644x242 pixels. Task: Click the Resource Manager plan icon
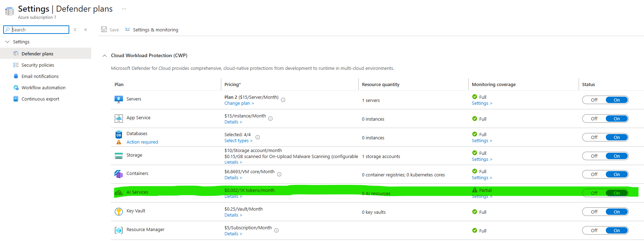pos(118,230)
